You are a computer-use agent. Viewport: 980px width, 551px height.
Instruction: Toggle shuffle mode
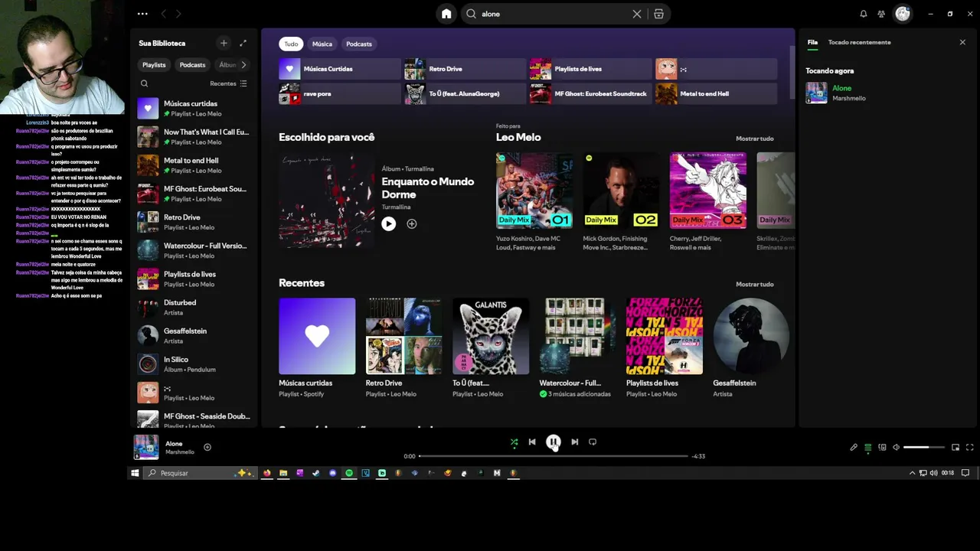(x=514, y=442)
